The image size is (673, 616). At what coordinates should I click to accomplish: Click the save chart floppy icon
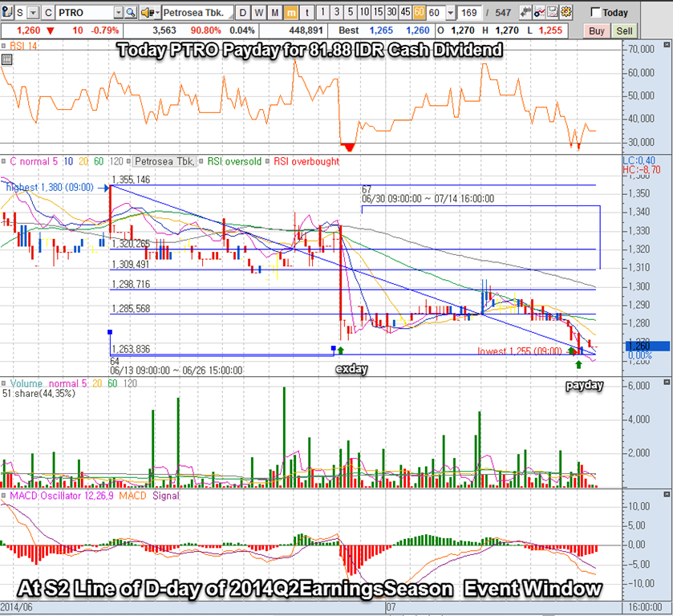click(x=553, y=13)
